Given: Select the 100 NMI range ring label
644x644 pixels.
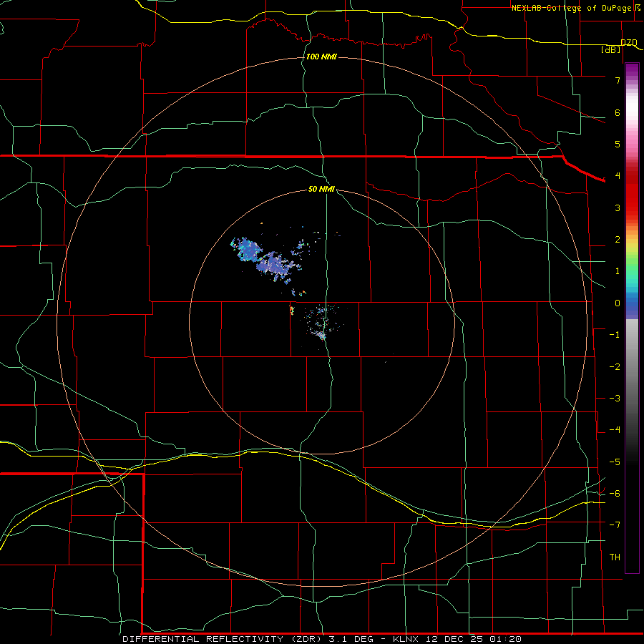Looking at the screenshot, I should pyautogui.click(x=321, y=57).
